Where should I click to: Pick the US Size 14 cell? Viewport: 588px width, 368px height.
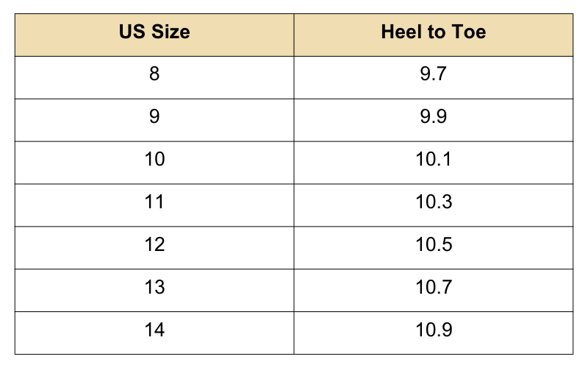point(154,330)
